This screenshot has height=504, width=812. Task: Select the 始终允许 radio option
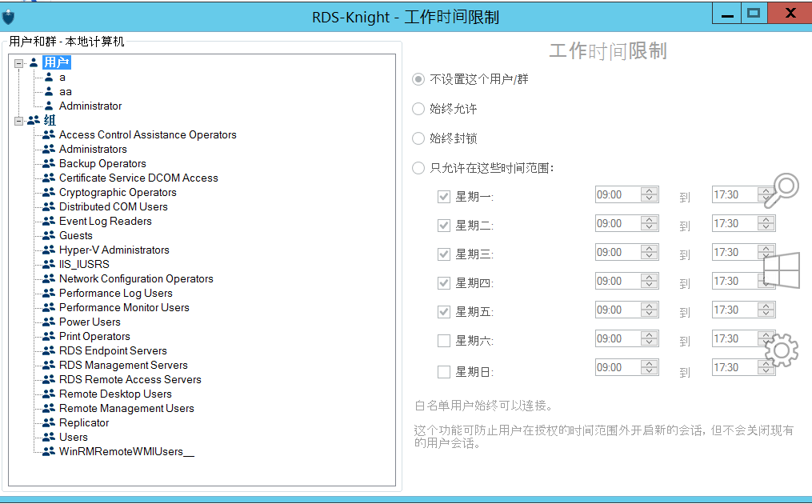pos(418,109)
